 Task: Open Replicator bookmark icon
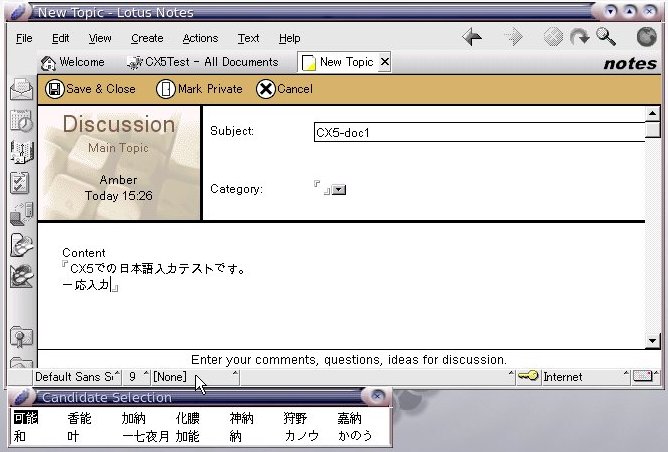[x=21, y=214]
